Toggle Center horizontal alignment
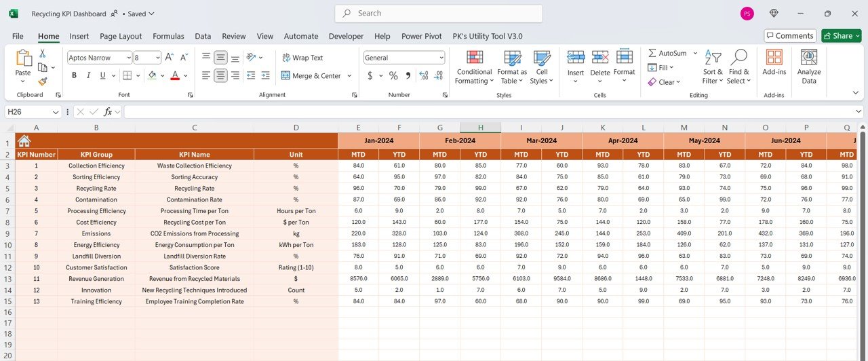 [x=220, y=75]
